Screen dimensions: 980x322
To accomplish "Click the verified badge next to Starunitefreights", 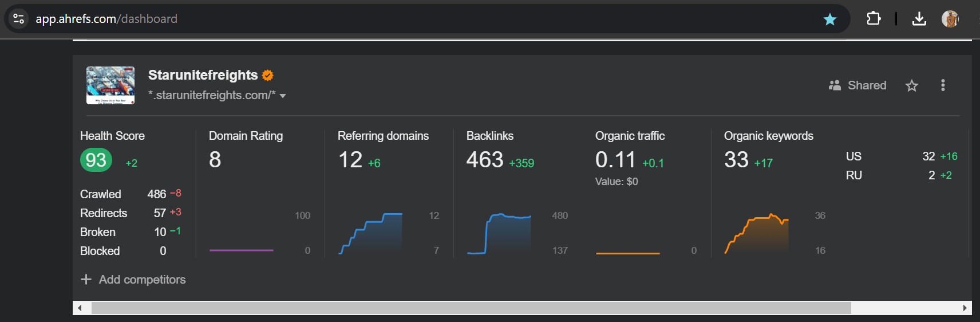I will (x=267, y=75).
